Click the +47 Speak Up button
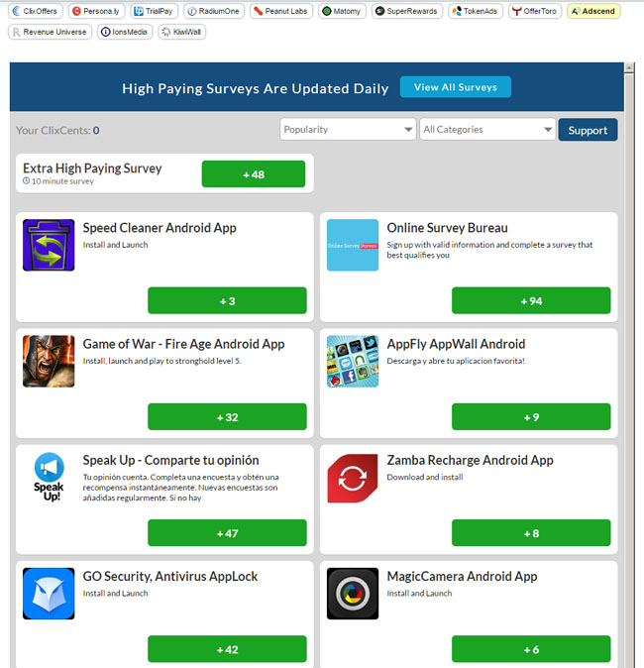This screenshot has width=644, height=668. (x=227, y=533)
